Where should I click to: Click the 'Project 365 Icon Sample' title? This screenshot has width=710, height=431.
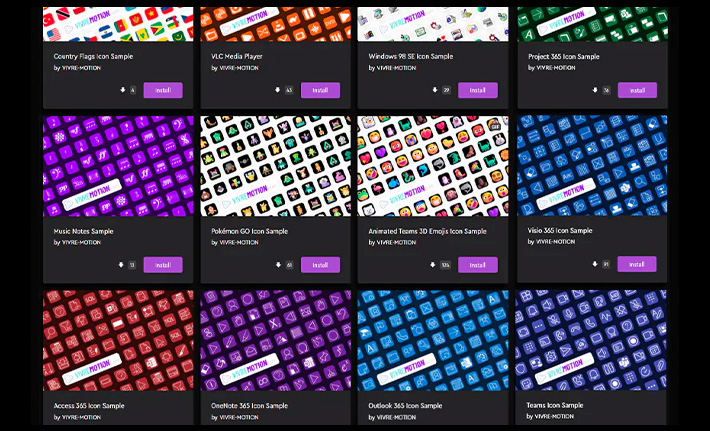tap(564, 57)
